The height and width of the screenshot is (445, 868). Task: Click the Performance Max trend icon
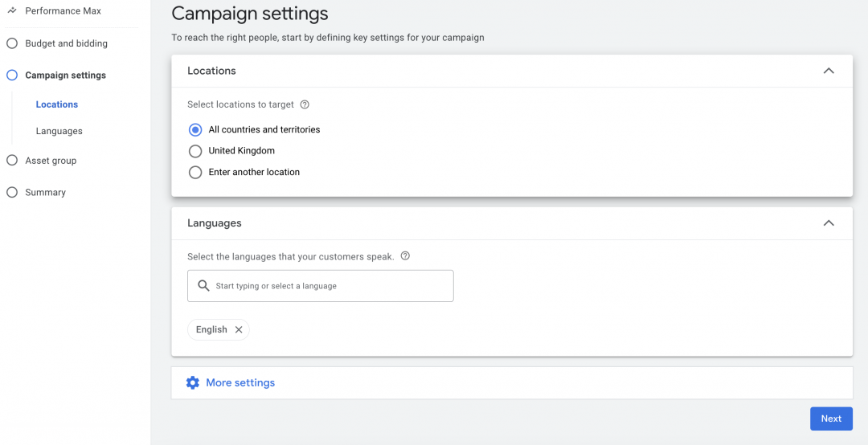(x=12, y=11)
